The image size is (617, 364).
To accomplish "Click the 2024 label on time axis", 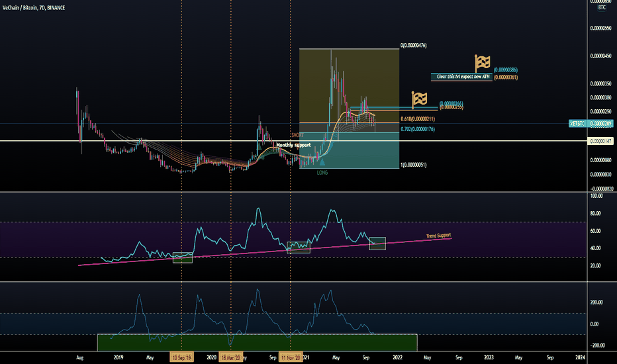I will 580,357.
